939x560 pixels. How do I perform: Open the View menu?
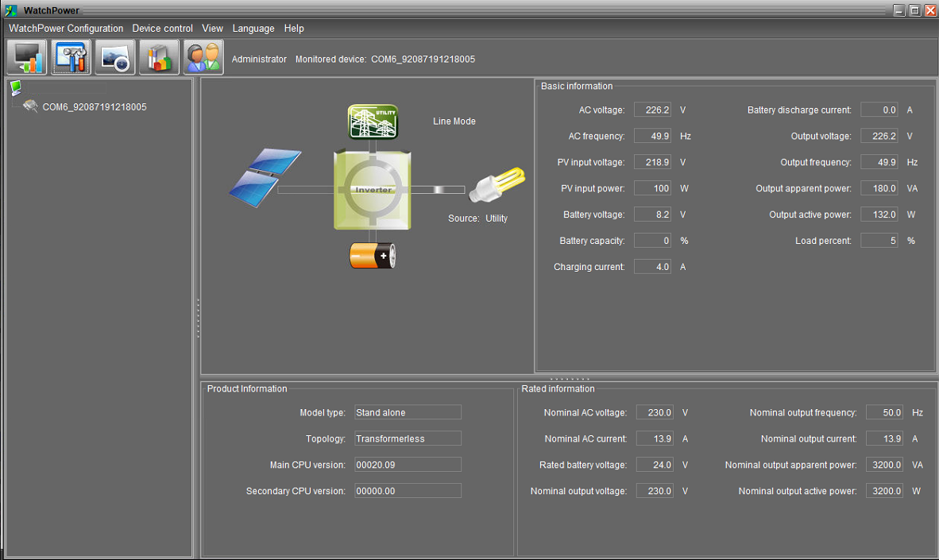212,28
